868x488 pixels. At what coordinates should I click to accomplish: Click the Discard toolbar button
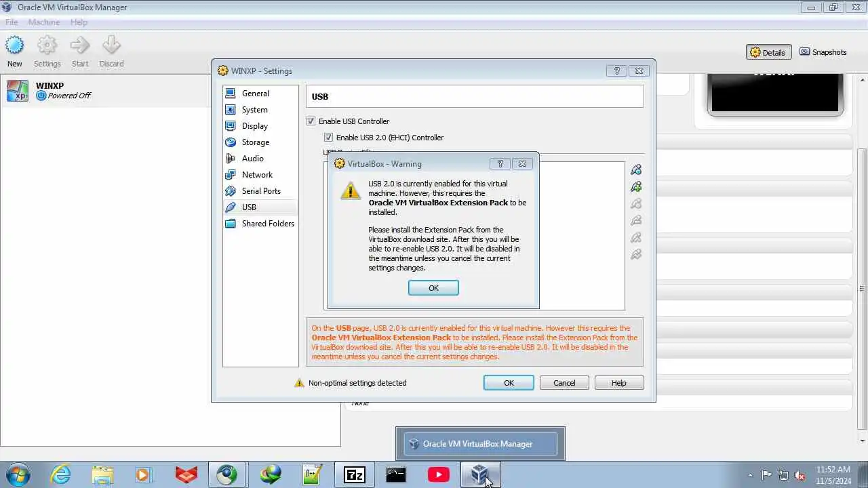(111, 52)
